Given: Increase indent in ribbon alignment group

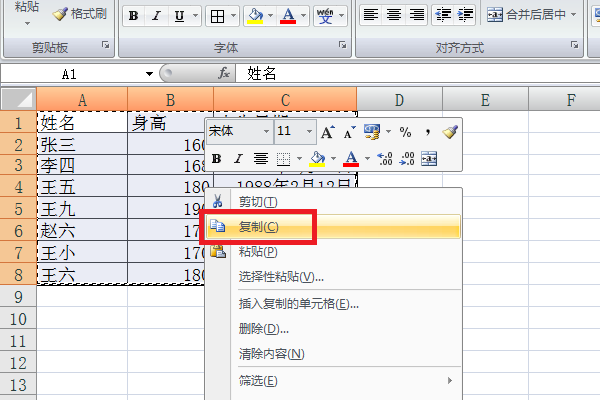Looking at the screenshot, I should pos(465,15).
